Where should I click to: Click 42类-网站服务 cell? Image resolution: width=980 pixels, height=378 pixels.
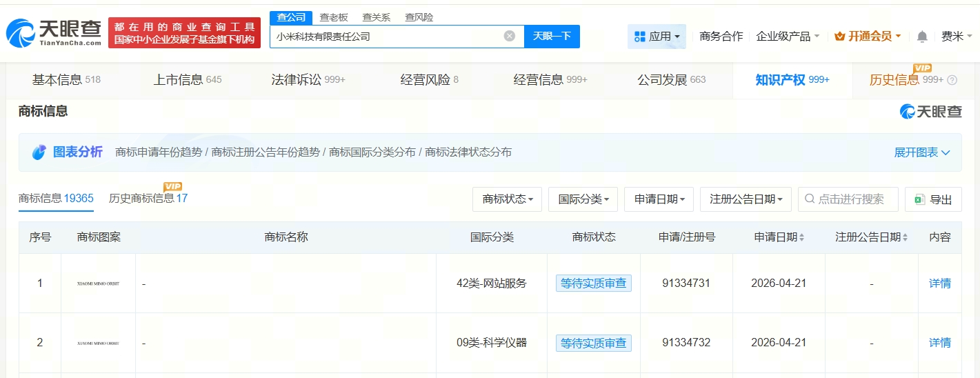pyautogui.click(x=492, y=283)
